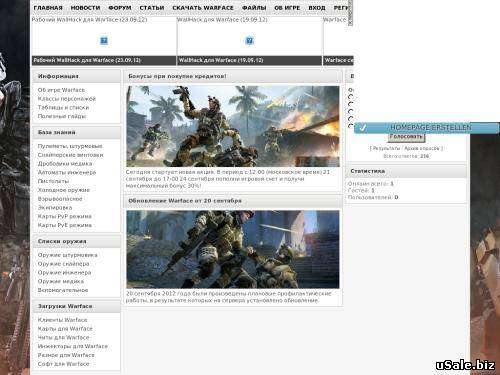500x375 pixels.
Task: Click ВХОД to log in
Action: pos(317,8)
